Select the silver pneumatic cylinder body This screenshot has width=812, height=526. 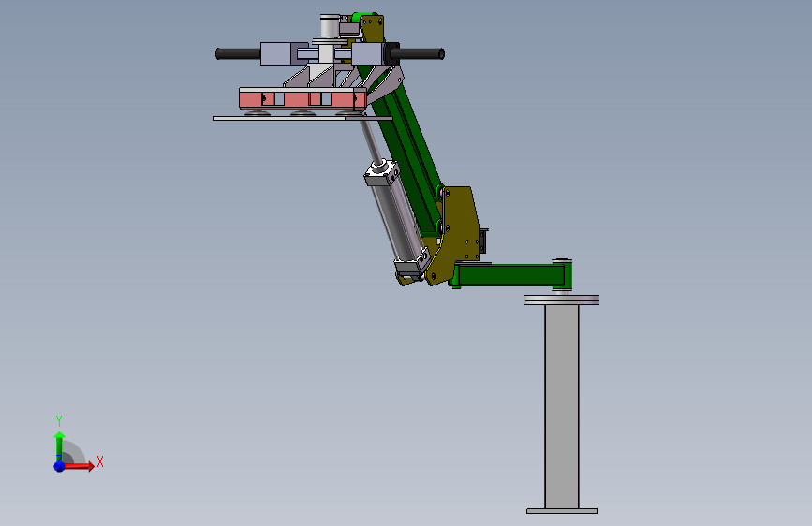397,218
